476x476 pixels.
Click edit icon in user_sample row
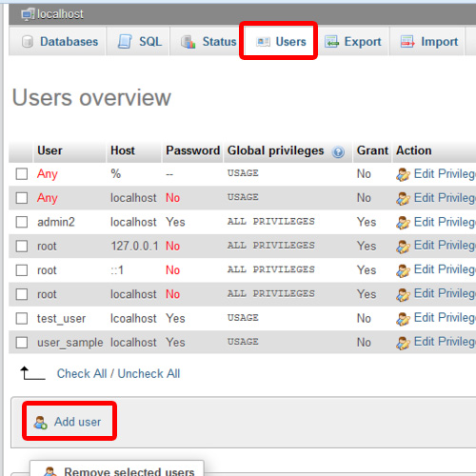click(x=403, y=344)
